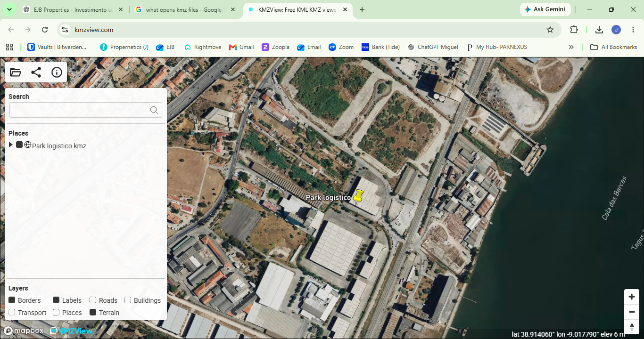Open the profile avatar J
Screen dimensions: 644x339
click(616, 30)
